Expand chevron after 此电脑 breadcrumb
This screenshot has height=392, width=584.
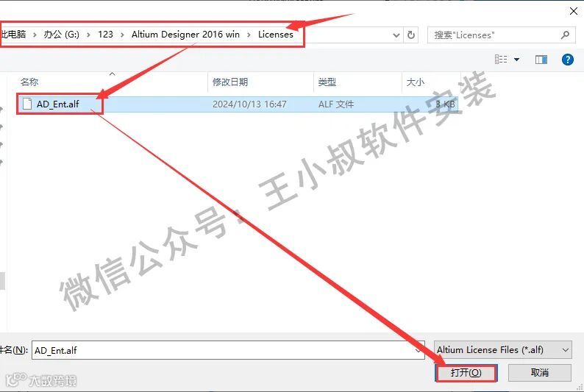(x=35, y=35)
